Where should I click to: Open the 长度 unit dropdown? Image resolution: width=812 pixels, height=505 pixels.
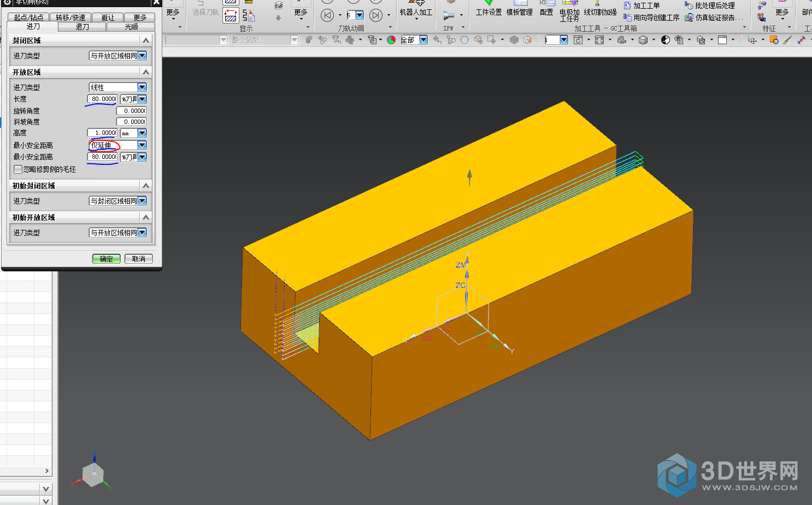pyautogui.click(x=133, y=99)
